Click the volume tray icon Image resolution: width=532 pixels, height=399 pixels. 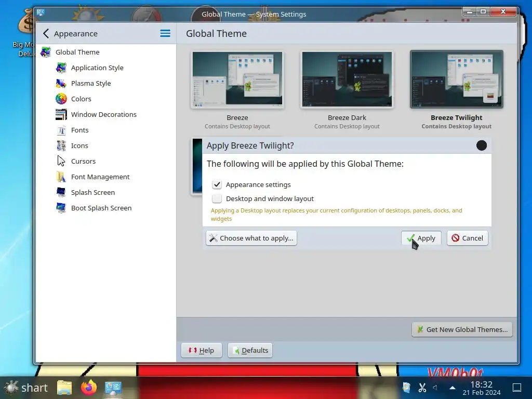point(435,388)
